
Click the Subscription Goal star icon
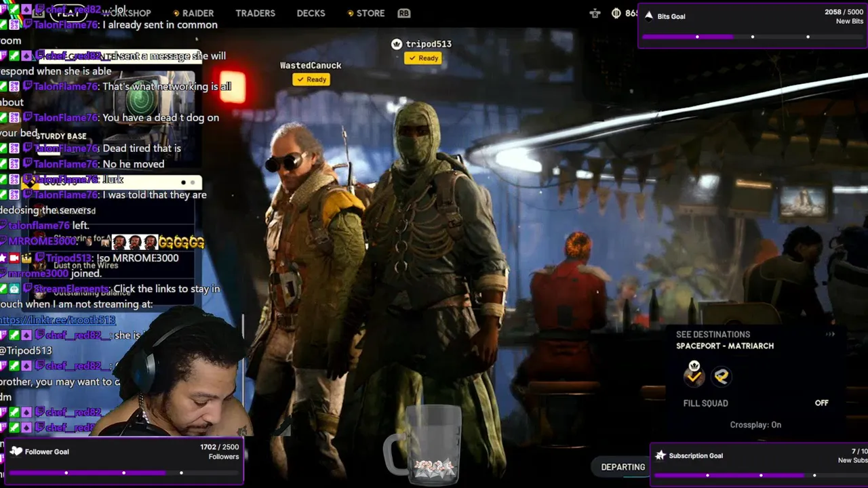point(660,455)
